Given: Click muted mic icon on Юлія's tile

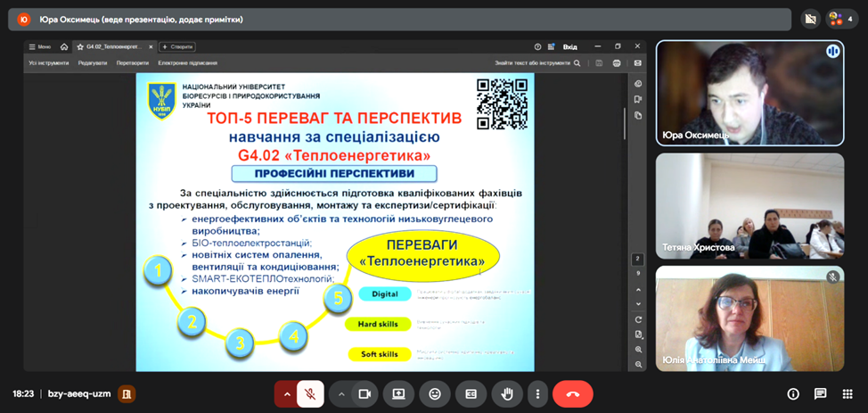Looking at the screenshot, I should point(833,277).
